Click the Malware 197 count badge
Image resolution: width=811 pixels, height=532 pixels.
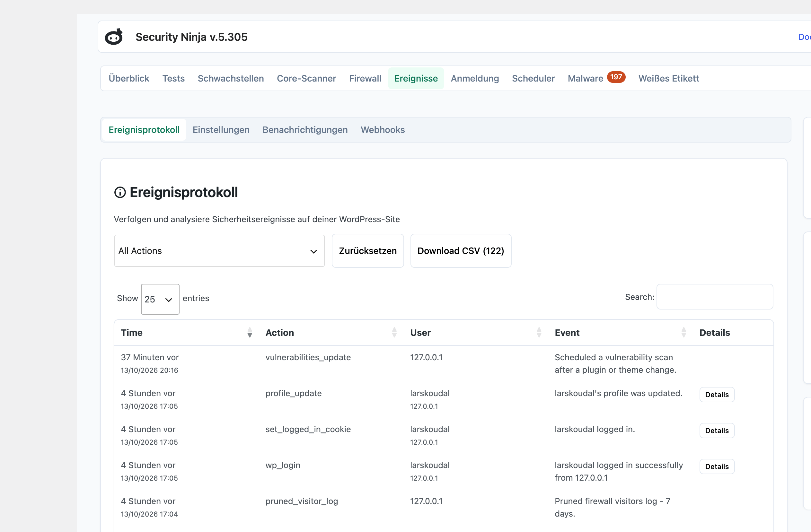[616, 77]
